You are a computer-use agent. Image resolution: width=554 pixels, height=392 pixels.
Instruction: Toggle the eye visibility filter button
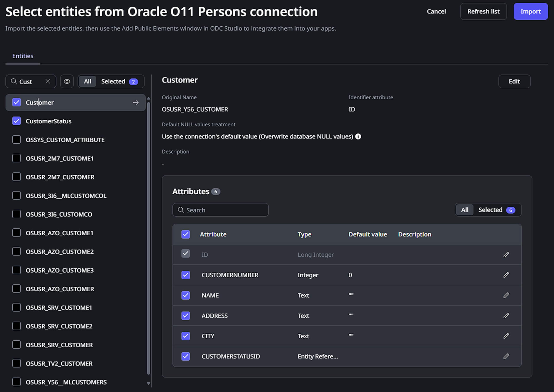pyautogui.click(x=67, y=82)
